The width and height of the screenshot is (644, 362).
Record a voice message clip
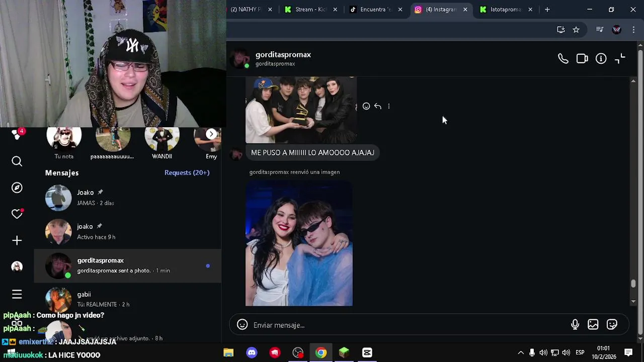(575, 325)
